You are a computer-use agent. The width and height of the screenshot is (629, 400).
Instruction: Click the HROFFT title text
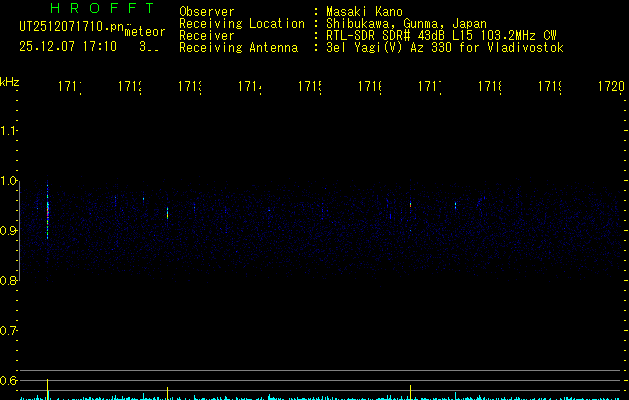102,8
